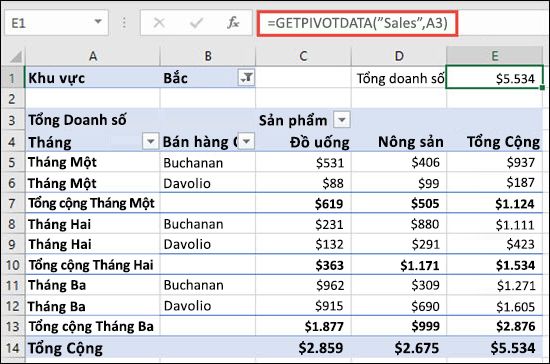Viewport: 550px width, 364px height.
Task: Click the $88 cell
Action: pos(303,183)
